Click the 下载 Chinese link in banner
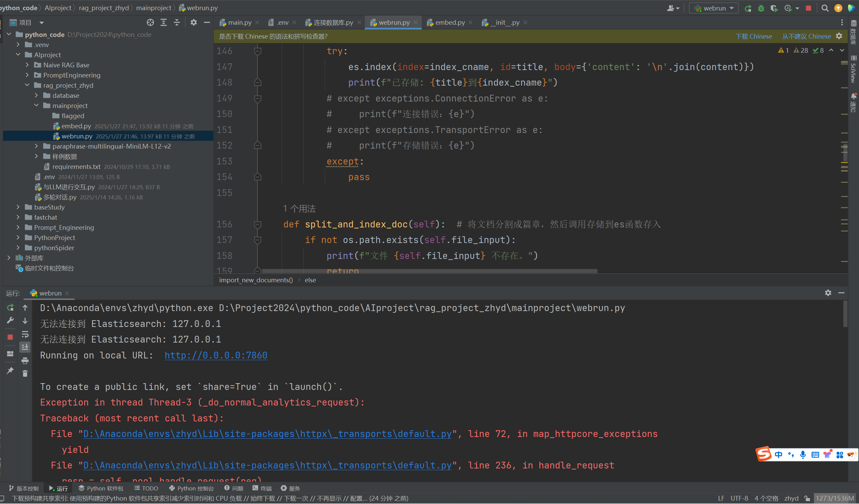 pos(753,37)
